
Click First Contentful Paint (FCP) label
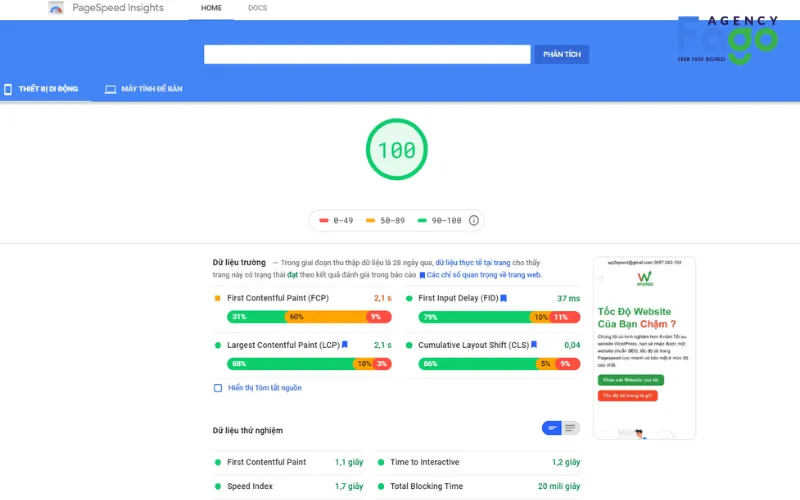278,298
